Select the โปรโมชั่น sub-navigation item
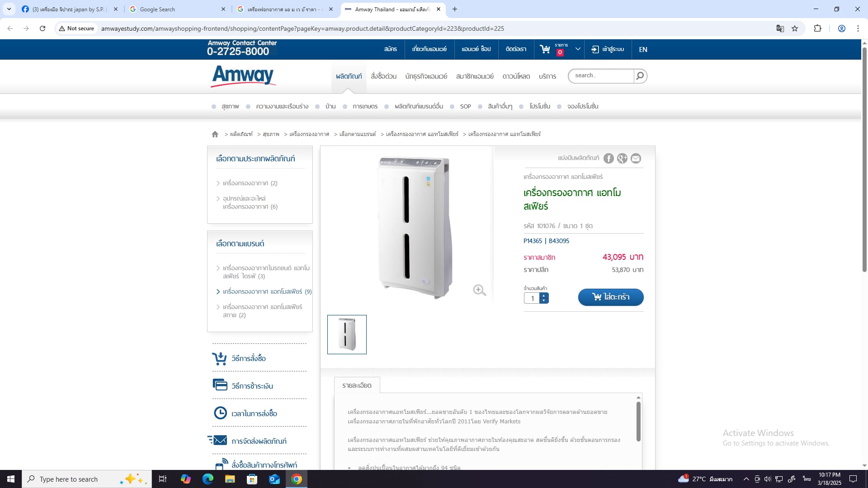 (x=540, y=106)
